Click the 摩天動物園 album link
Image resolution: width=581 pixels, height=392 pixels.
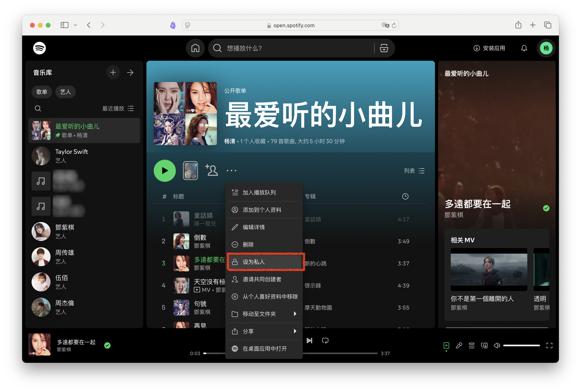click(318, 308)
